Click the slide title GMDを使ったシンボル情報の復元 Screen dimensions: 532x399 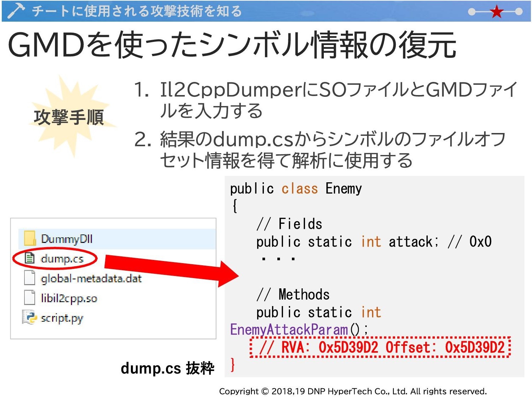point(232,45)
